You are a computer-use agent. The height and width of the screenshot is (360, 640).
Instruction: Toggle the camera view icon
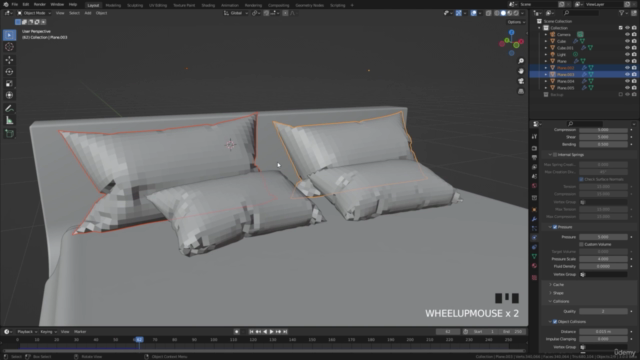[x=521, y=81]
